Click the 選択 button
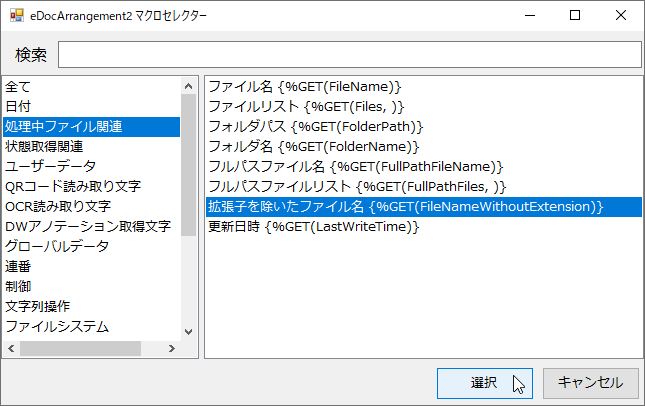Viewport: 645px width, 406px height. click(485, 383)
